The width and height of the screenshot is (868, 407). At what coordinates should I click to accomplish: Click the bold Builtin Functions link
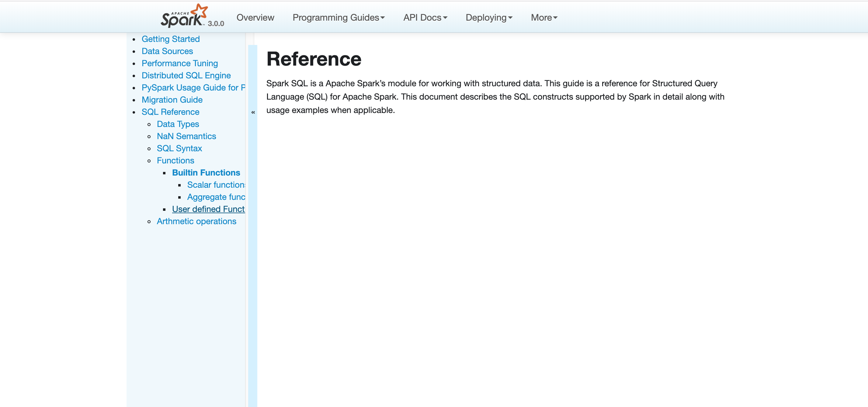pyautogui.click(x=206, y=173)
